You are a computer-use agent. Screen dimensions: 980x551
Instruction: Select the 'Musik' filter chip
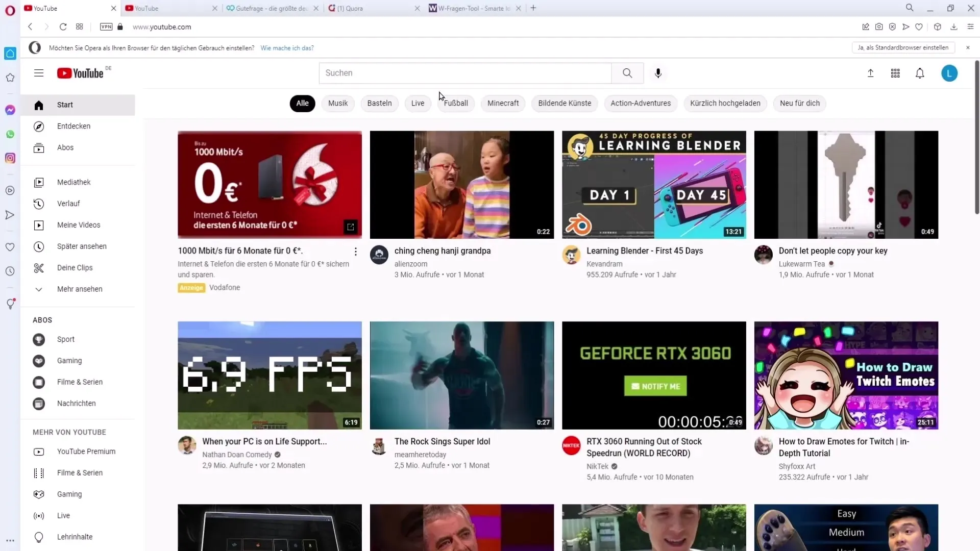click(x=338, y=103)
